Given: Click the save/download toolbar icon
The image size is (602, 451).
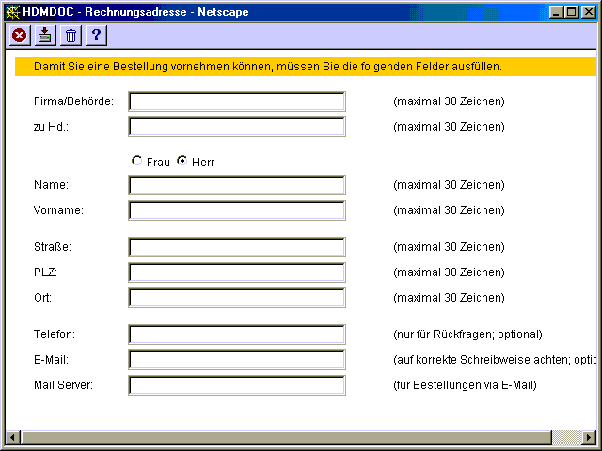Looking at the screenshot, I should (45, 35).
